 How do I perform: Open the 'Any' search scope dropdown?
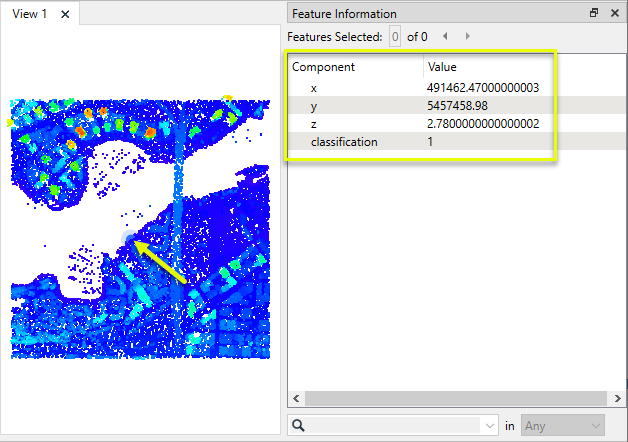tap(562, 426)
